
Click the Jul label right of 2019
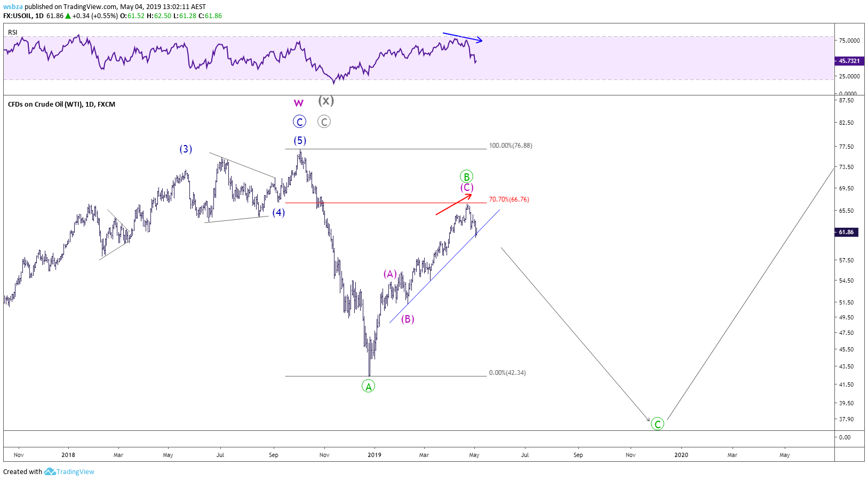coord(525,455)
